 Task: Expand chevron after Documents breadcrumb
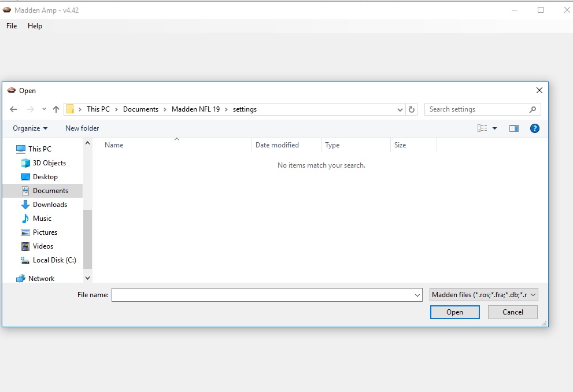[165, 109]
